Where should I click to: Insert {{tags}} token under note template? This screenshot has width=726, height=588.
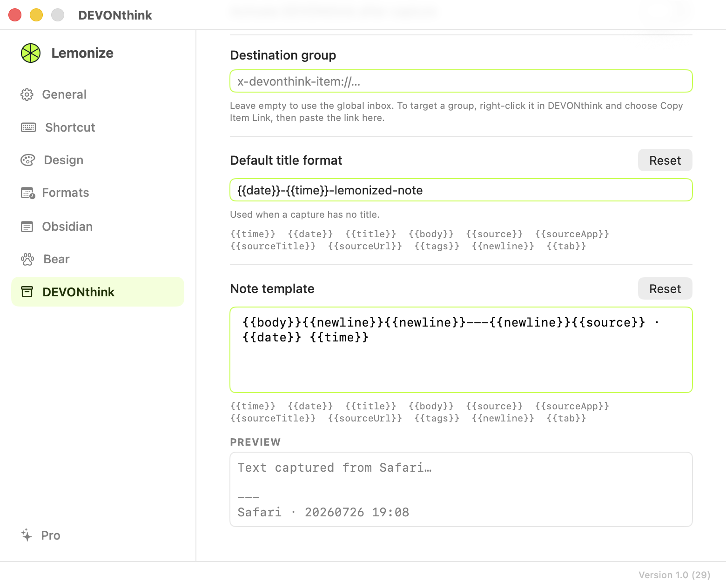tap(437, 418)
